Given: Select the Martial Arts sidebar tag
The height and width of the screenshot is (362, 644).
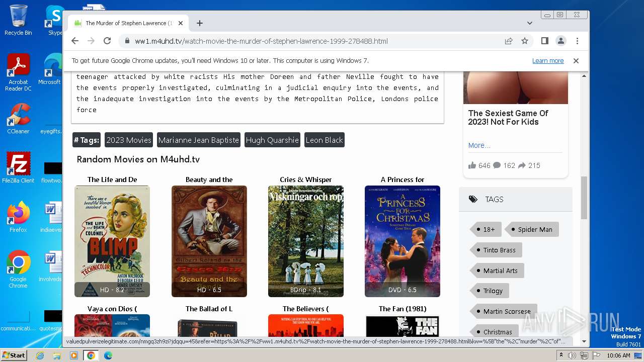Looking at the screenshot, I should 497,270.
